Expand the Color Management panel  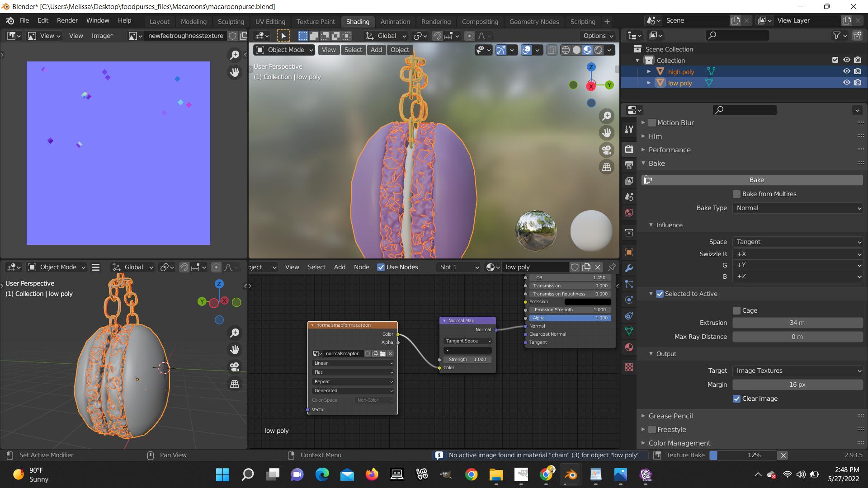(x=679, y=443)
